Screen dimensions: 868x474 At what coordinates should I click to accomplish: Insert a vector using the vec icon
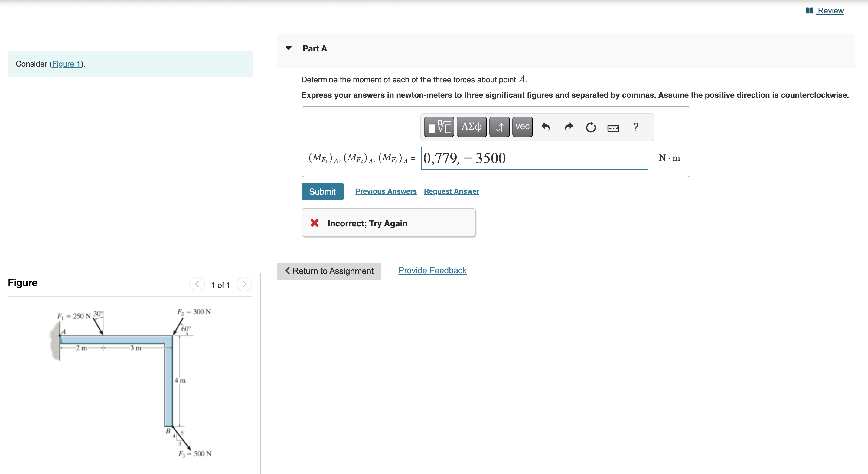tap(522, 127)
